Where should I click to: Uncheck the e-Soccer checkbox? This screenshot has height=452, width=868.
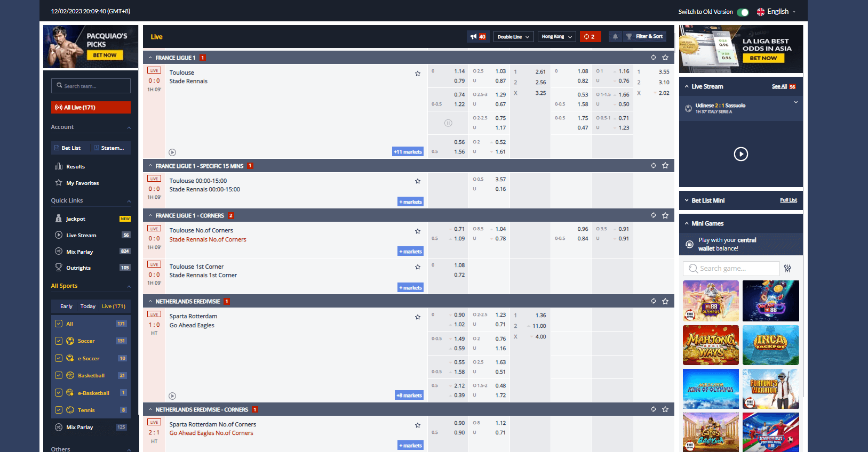click(59, 358)
